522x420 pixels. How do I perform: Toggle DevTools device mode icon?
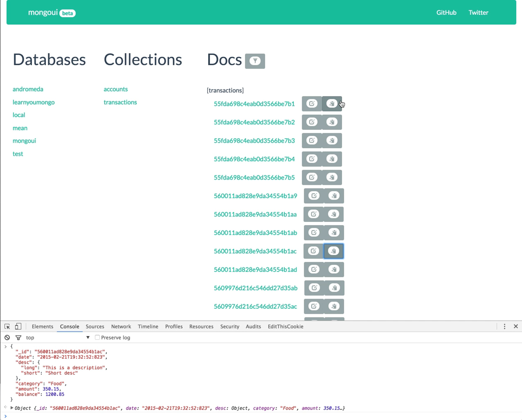tap(18, 326)
